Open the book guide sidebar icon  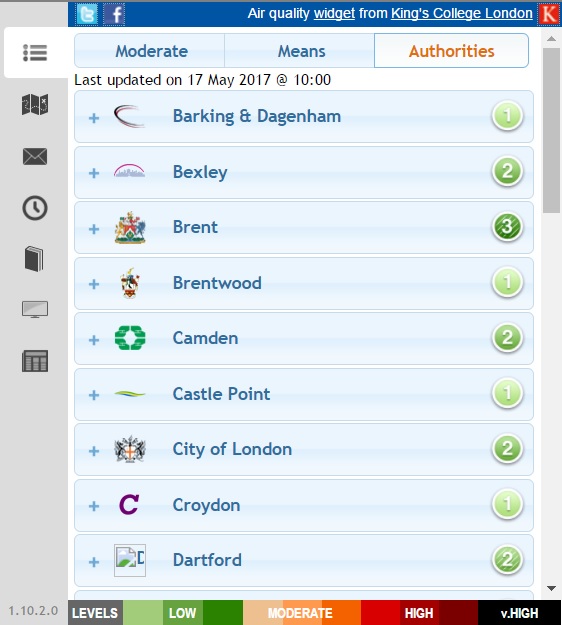click(x=34, y=259)
